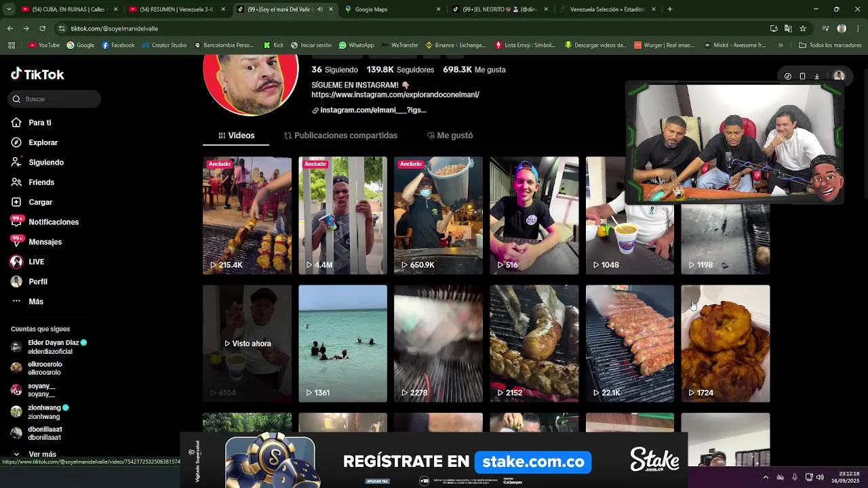The height and width of the screenshot is (488, 868).
Task: Click the address bar URL
Action: point(114,28)
